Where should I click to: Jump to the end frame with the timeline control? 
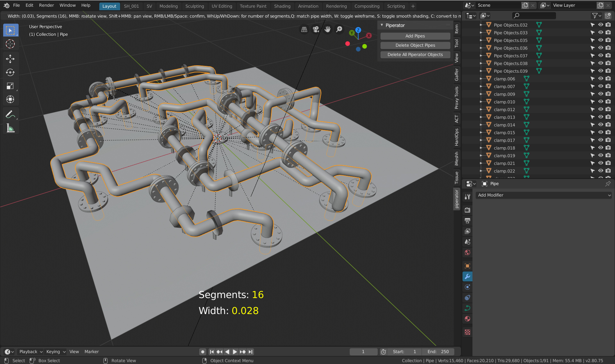251,352
